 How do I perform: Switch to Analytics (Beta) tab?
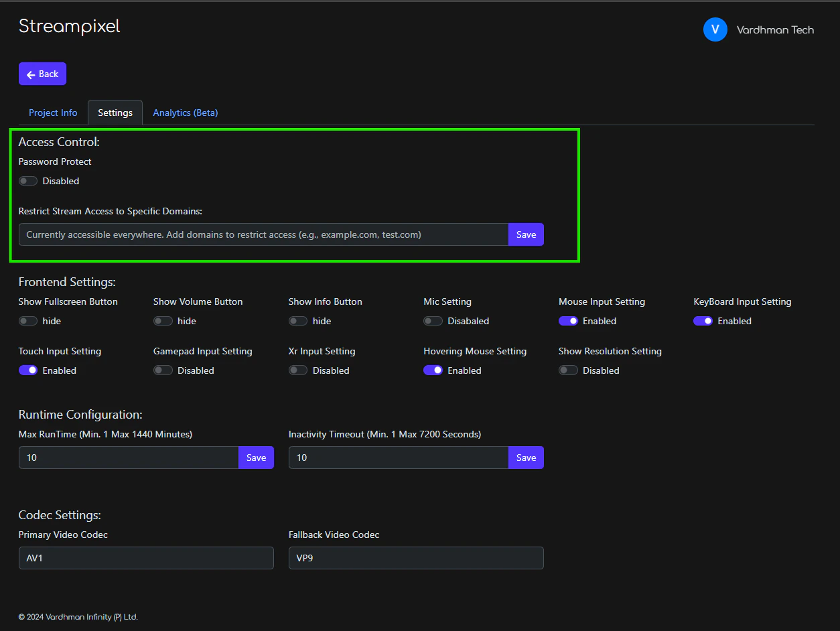tap(186, 113)
